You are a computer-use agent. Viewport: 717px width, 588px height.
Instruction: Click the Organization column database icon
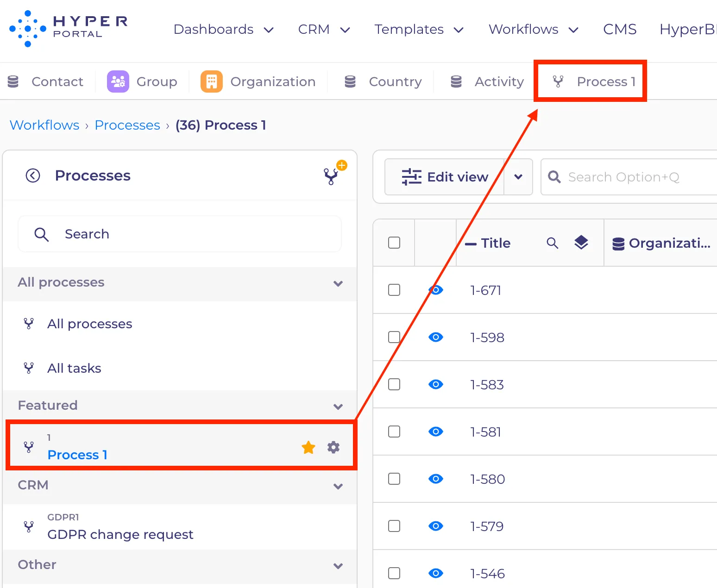point(618,244)
